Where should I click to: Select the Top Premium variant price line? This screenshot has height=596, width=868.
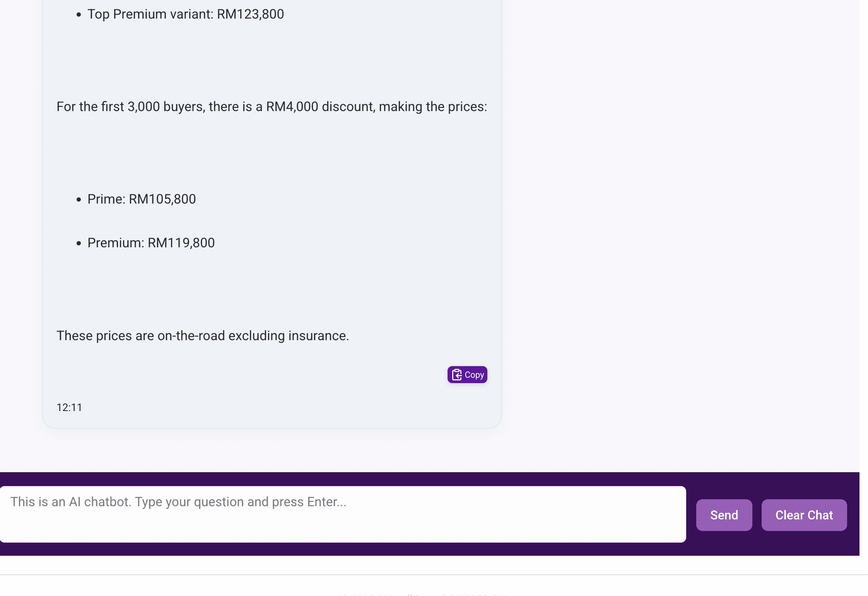[x=186, y=14]
